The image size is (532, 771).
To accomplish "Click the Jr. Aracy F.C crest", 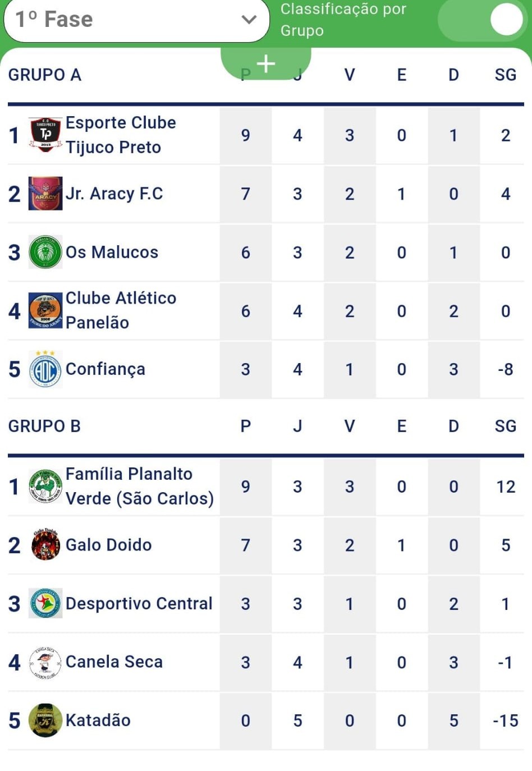I will (45, 194).
